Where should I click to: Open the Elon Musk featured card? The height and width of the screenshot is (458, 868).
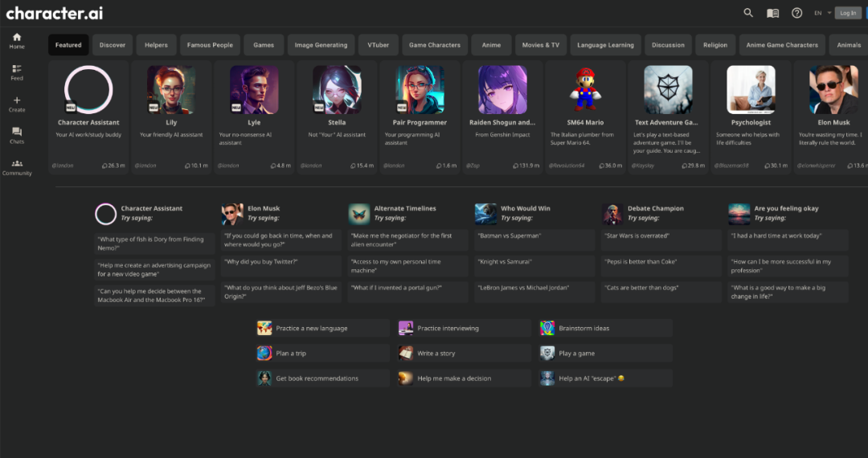coord(831,117)
